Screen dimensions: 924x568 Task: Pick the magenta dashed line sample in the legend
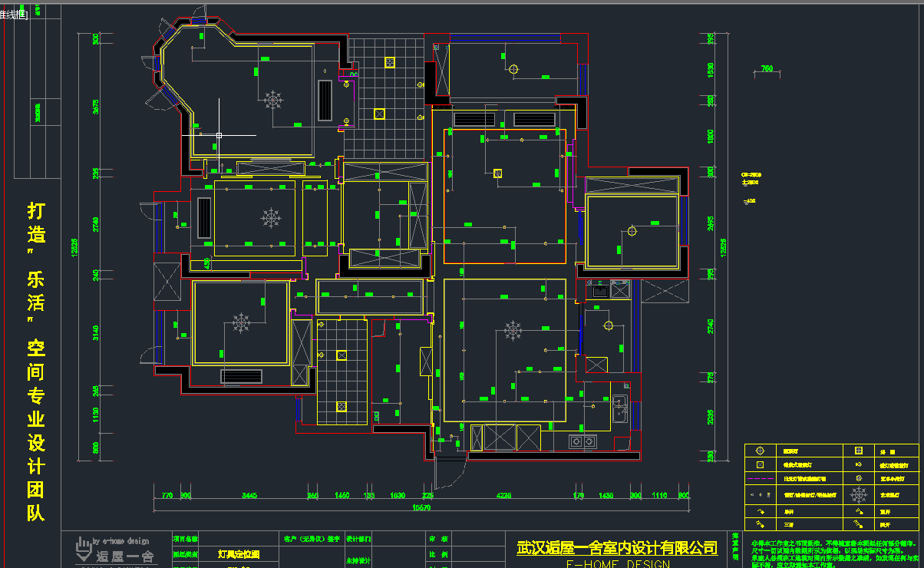coord(761,479)
